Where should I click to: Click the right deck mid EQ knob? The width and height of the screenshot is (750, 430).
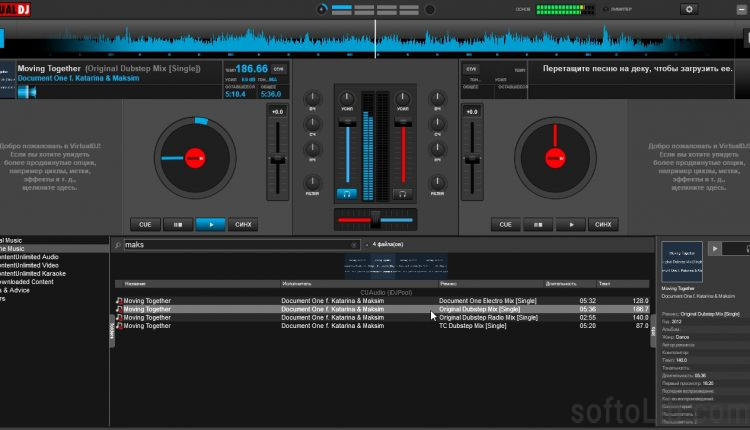coord(437,124)
